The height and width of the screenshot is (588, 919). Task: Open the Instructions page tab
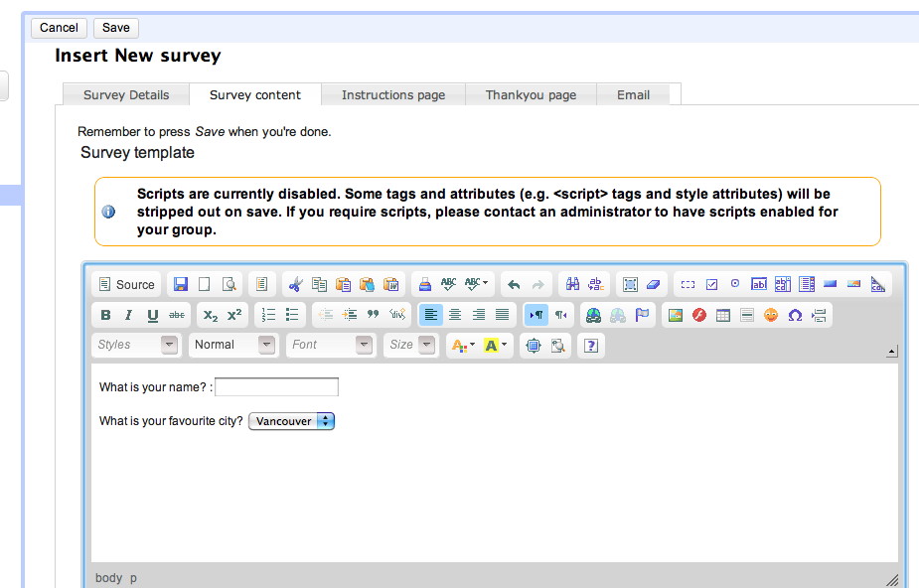[392, 94]
